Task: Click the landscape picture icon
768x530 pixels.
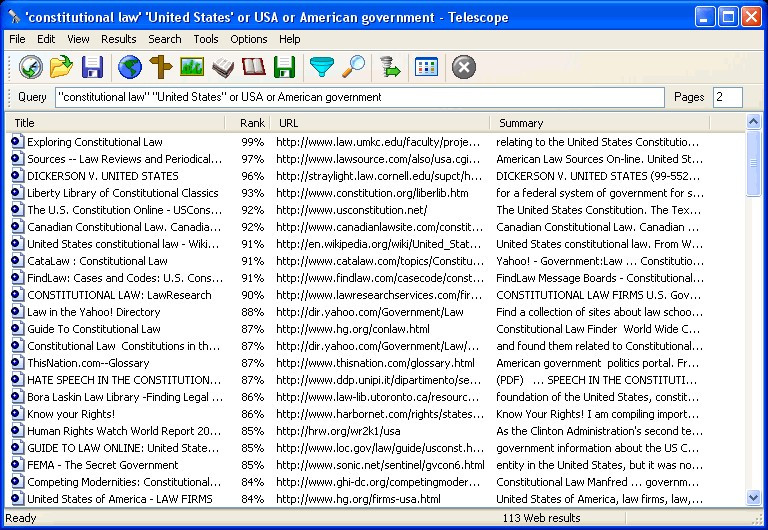Action: coord(192,67)
